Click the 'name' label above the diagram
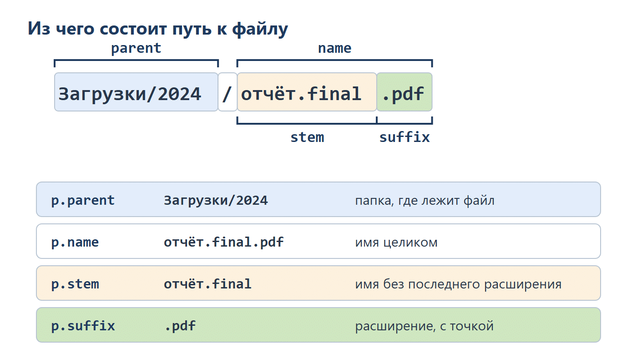 [334, 48]
